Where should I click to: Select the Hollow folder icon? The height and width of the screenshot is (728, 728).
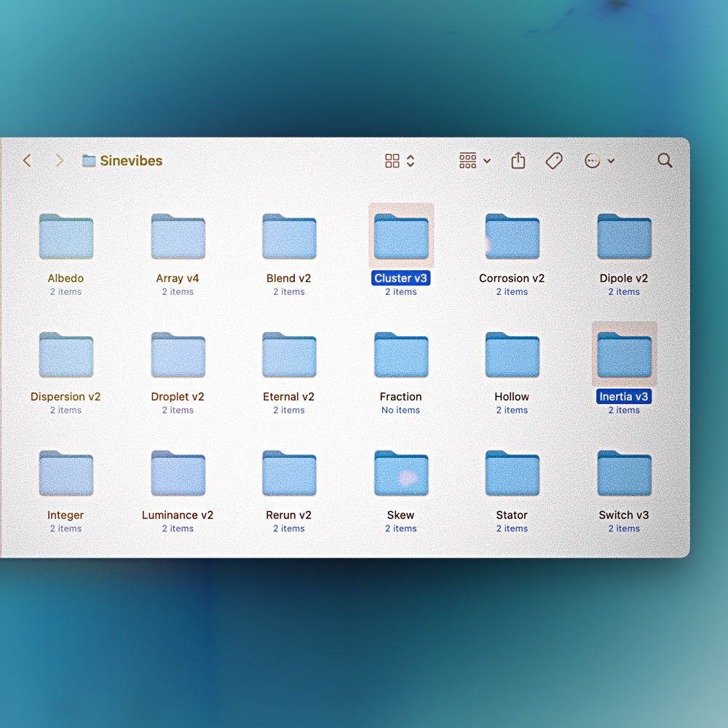tap(513, 355)
